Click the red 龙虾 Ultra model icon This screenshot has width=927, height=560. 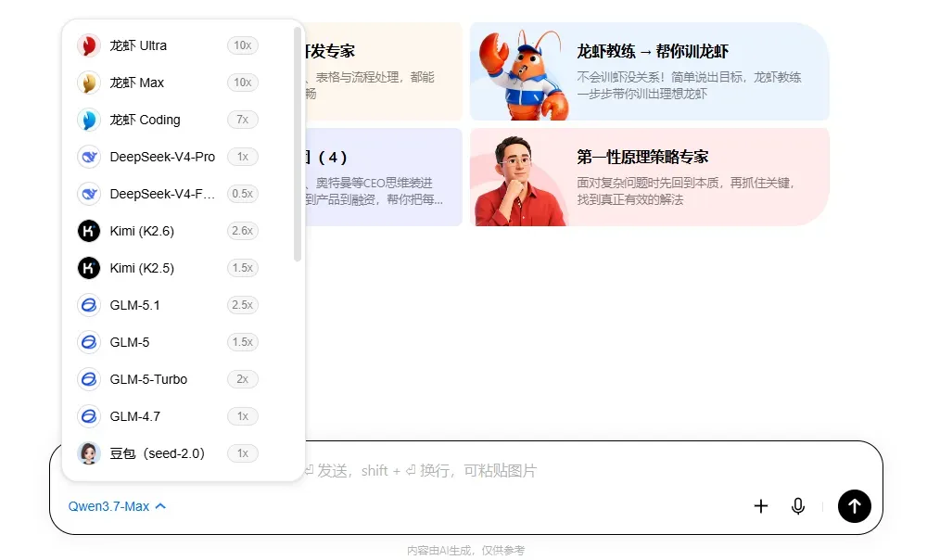pos(89,45)
